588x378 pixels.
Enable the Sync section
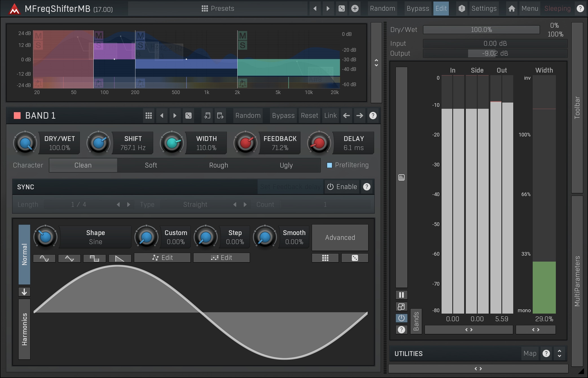[342, 187]
